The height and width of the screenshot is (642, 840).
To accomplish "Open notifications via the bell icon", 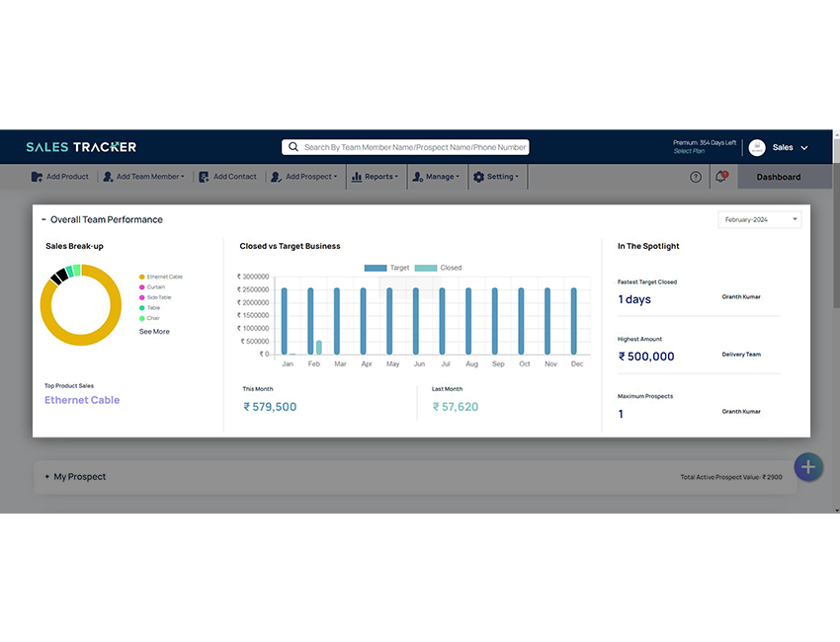I will click(720, 176).
